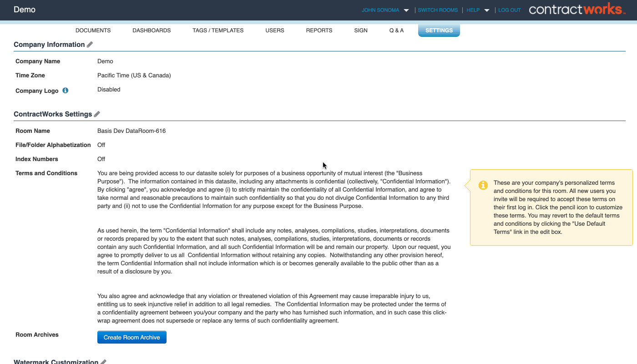Click the Pacific Time (US & Canada) value

[x=134, y=76]
